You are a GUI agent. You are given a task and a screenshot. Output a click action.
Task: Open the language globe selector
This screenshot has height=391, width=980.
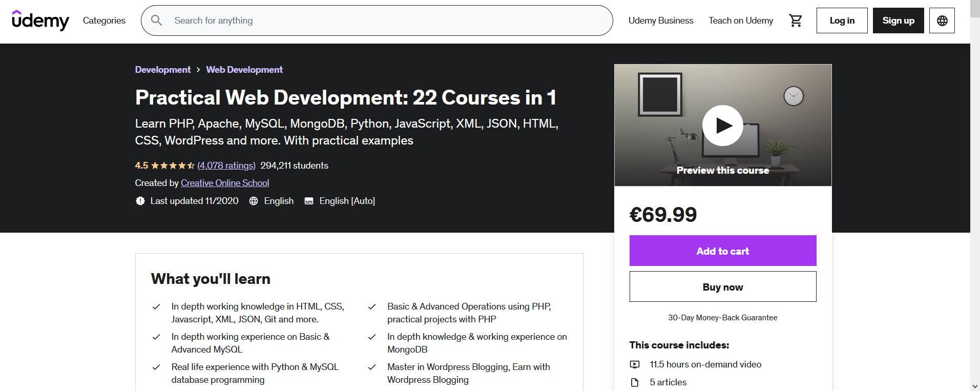click(x=942, y=20)
